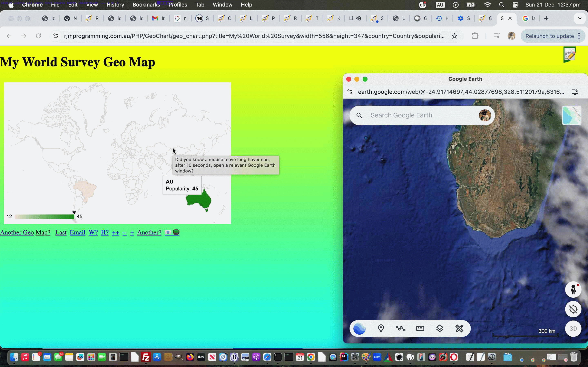Open the map style layers panel
Screen dimensions: 588x367
(440, 328)
